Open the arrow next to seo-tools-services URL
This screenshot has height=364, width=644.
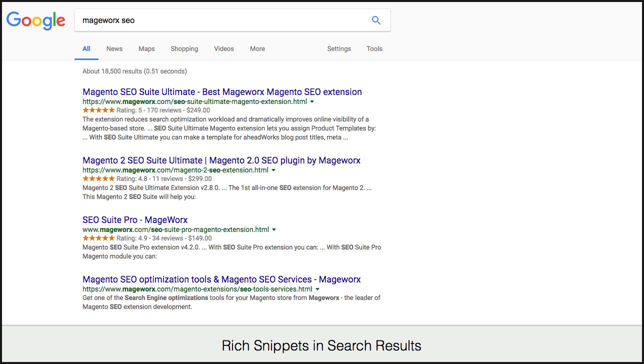point(317,289)
